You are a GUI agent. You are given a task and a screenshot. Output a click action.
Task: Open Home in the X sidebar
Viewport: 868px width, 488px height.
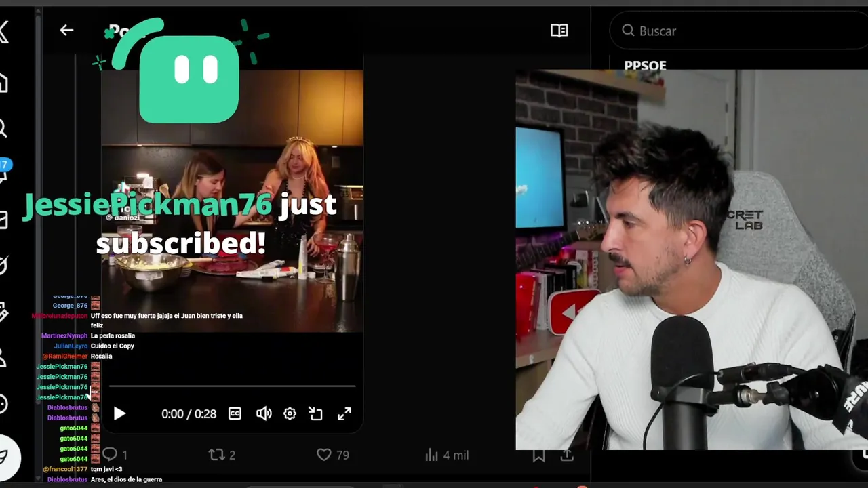point(3,83)
